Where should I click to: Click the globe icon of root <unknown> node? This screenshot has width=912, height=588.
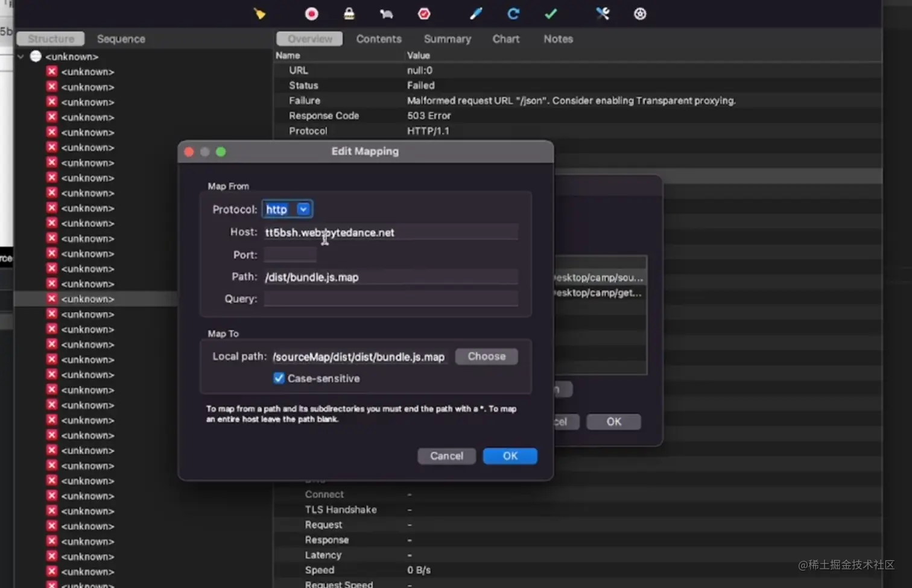[36, 56]
